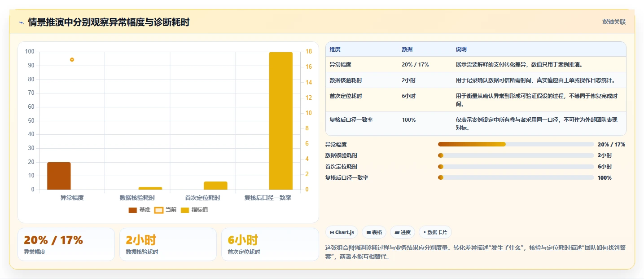The image size is (644, 279).
Task: Click the 数据 table column header
Action: (407, 49)
